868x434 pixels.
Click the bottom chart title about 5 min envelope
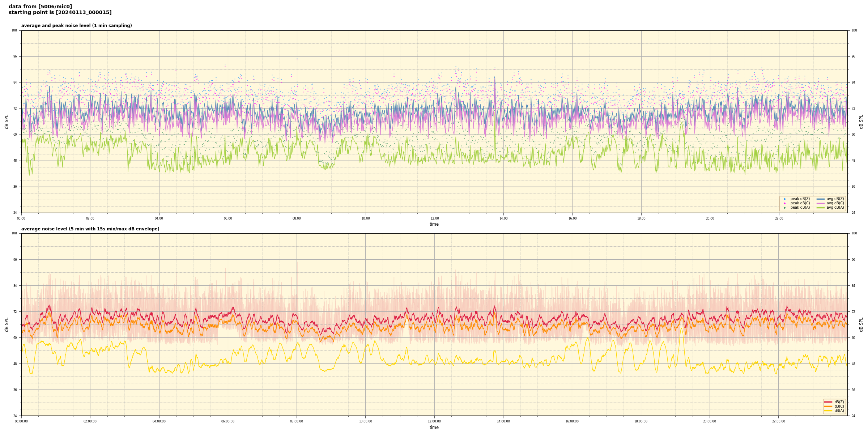[x=90, y=229]
